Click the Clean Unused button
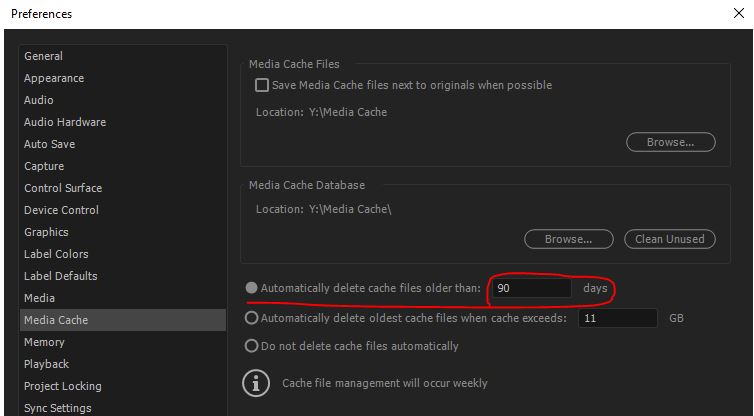This screenshot has height=416, width=754. point(669,239)
